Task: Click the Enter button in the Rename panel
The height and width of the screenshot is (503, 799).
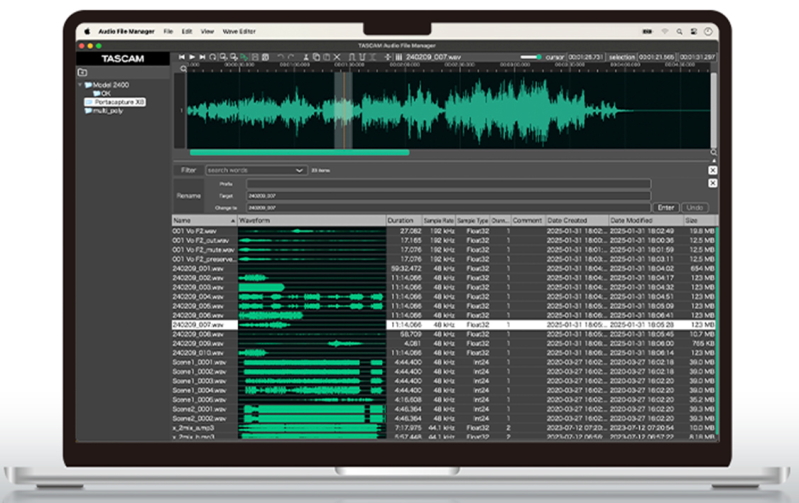Action: tap(665, 207)
